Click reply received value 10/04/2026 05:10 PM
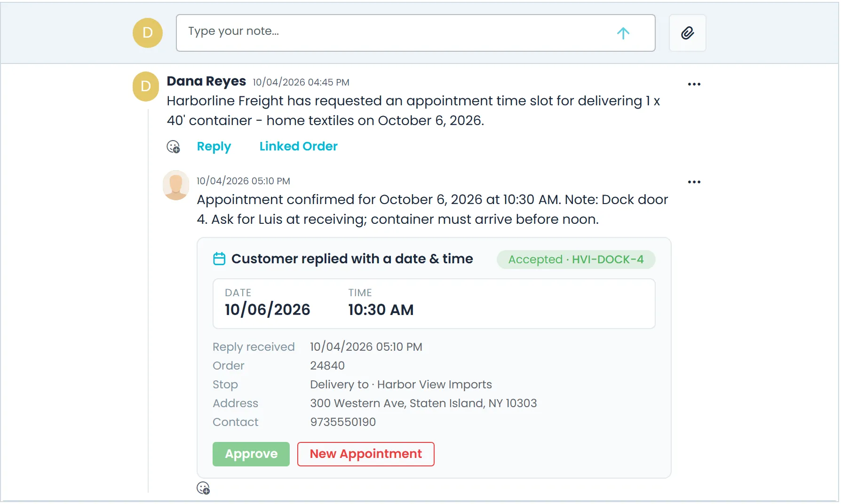Image resolution: width=841 pixels, height=504 pixels. tap(366, 347)
